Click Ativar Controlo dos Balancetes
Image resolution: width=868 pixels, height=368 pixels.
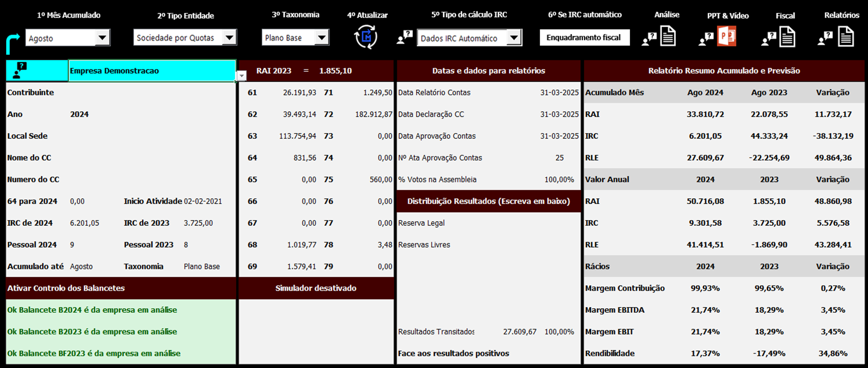[66, 288]
